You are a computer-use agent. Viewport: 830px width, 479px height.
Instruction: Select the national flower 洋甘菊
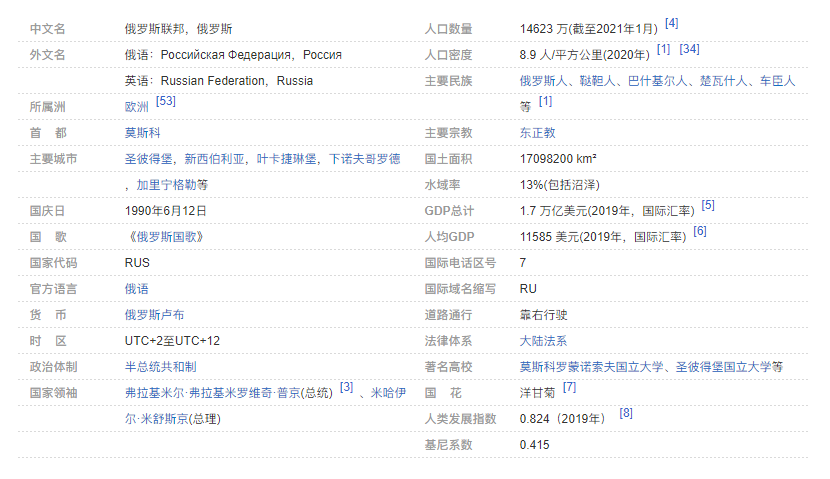[537, 393]
